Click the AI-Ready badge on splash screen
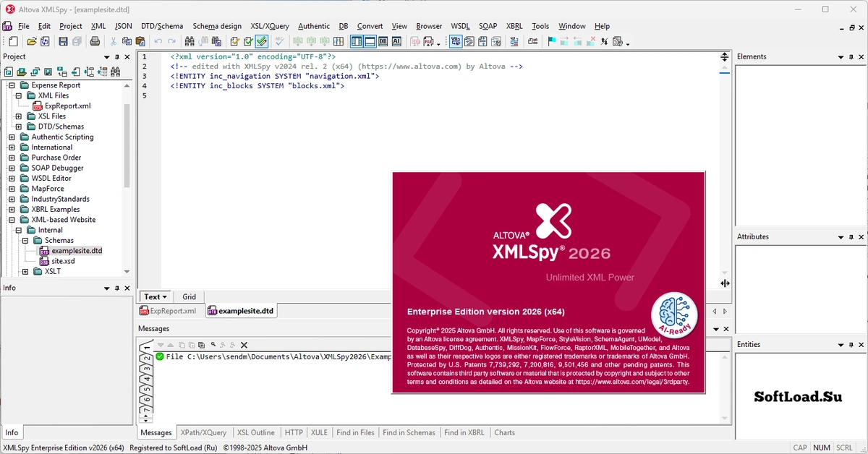 (674, 314)
